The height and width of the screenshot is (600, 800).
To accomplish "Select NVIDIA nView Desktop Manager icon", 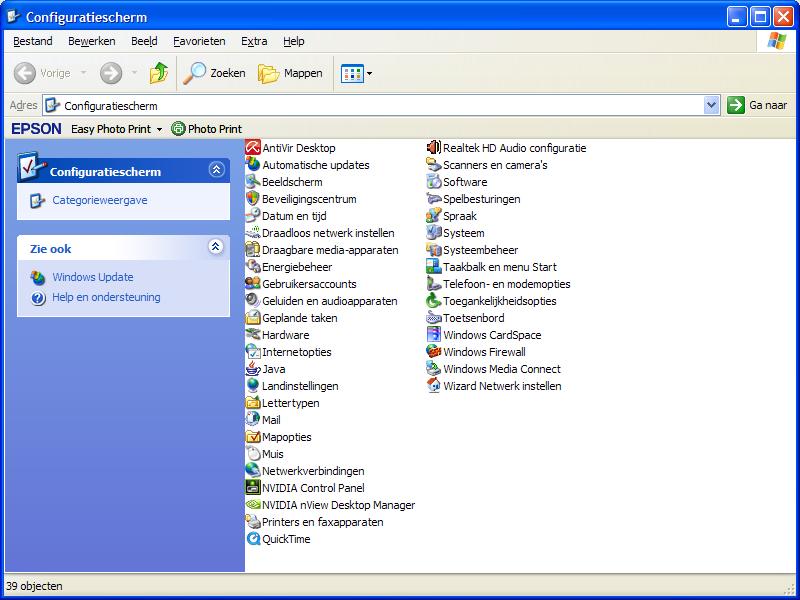I will [253, 505].
